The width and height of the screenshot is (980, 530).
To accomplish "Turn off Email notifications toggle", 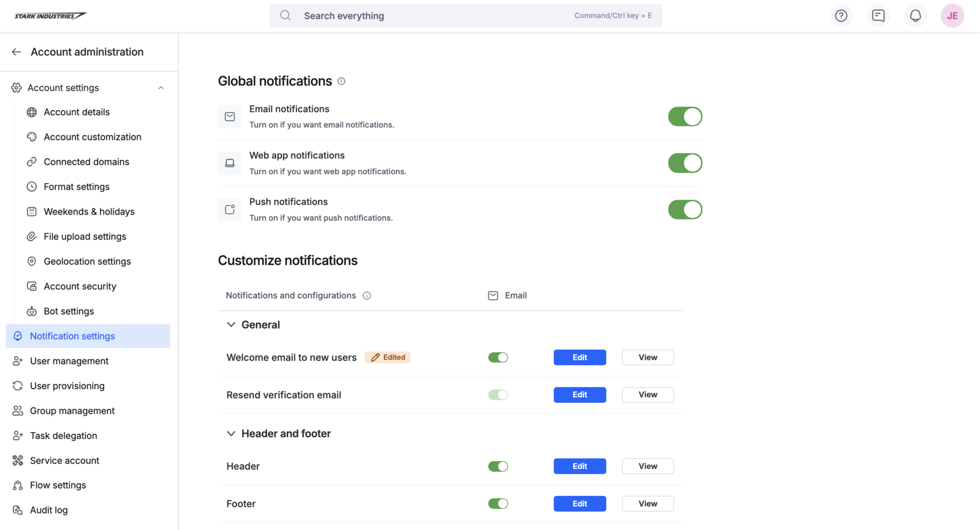I will point(685,117).
